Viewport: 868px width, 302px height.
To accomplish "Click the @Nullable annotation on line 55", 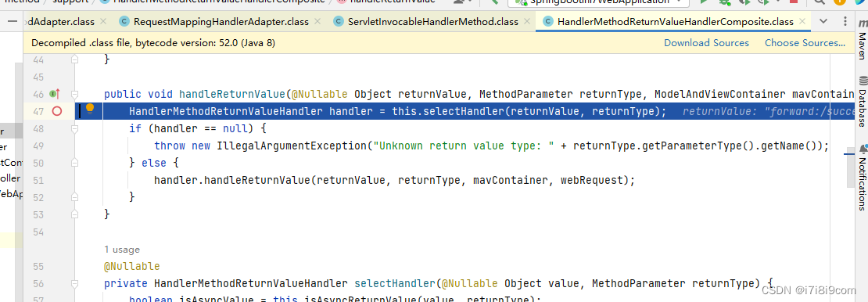I will tap(131, 267).
